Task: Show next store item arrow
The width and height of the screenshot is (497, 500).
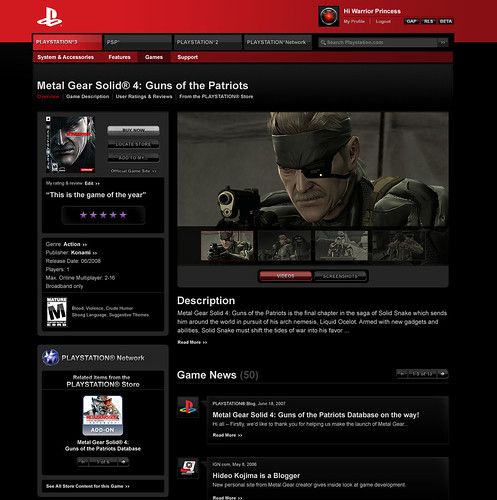Action: [123, 462]
